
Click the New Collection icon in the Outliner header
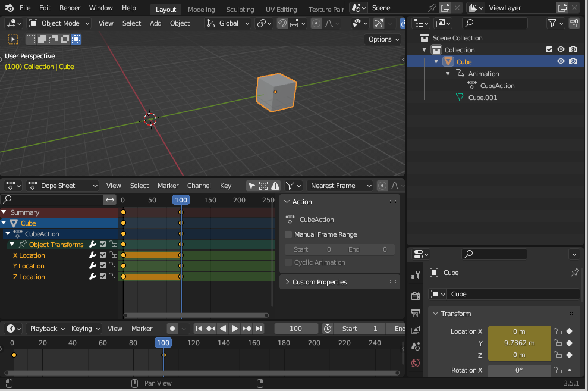574,23
